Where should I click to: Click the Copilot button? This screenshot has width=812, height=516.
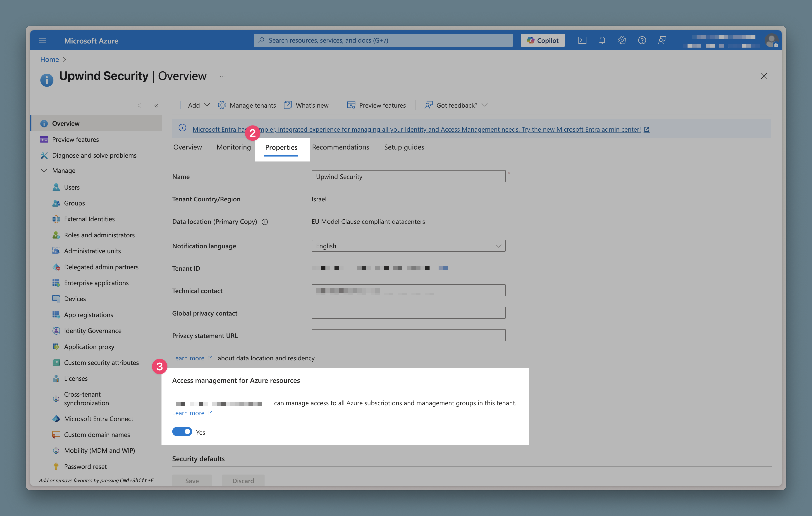tap(542, 41)
